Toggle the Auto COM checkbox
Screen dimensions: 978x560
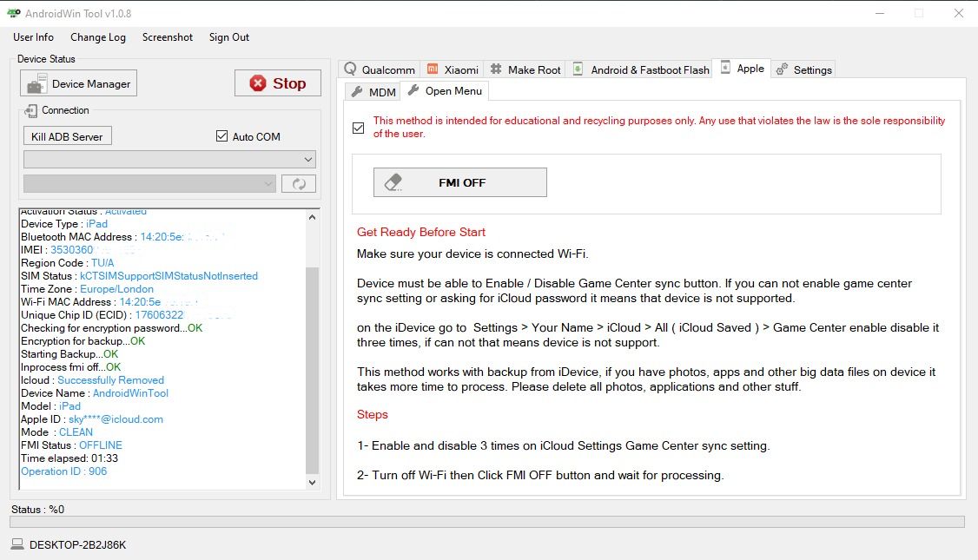point(221,136)
